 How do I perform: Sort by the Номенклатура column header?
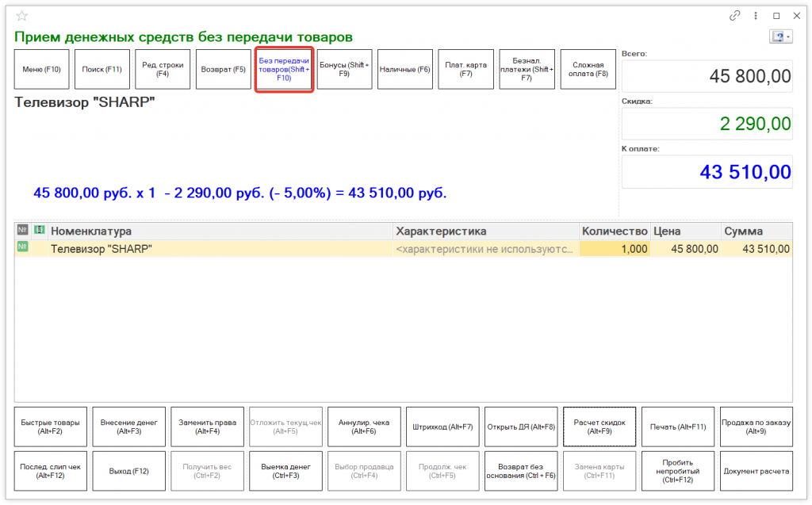(220, 231)
